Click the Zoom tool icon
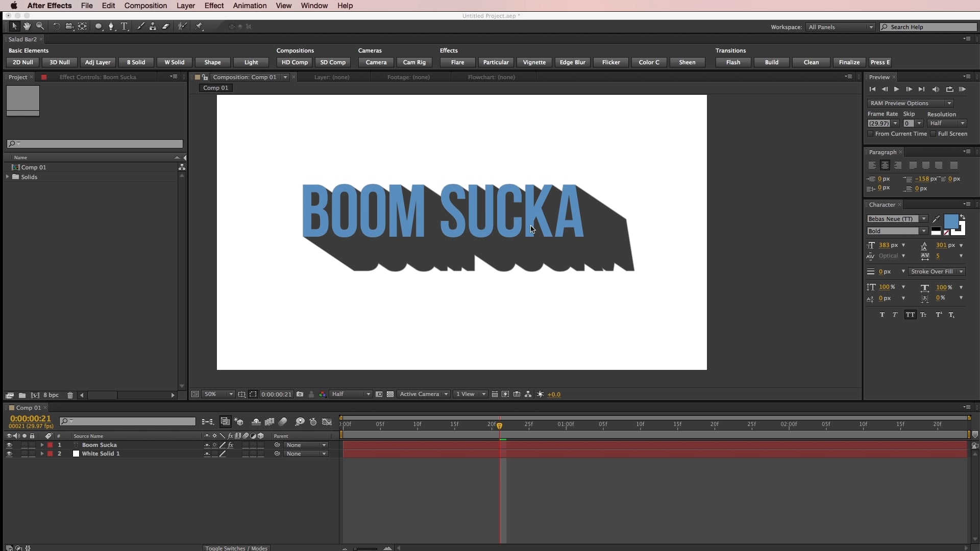 pos(38,26)
